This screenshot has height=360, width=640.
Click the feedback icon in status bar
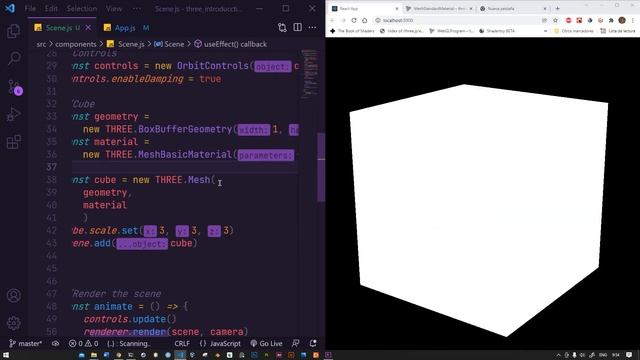(296, 344)
